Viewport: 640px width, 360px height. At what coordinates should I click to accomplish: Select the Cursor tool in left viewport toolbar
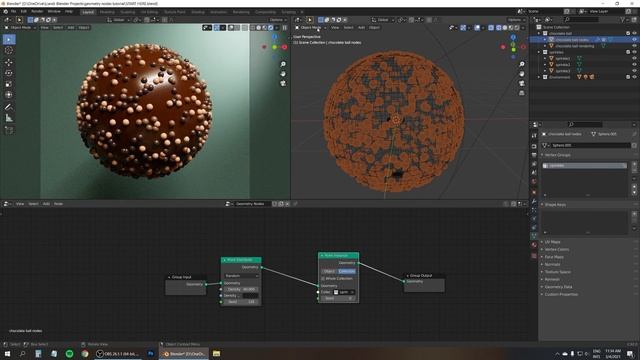pyautogui.click(x=9, y=51)
